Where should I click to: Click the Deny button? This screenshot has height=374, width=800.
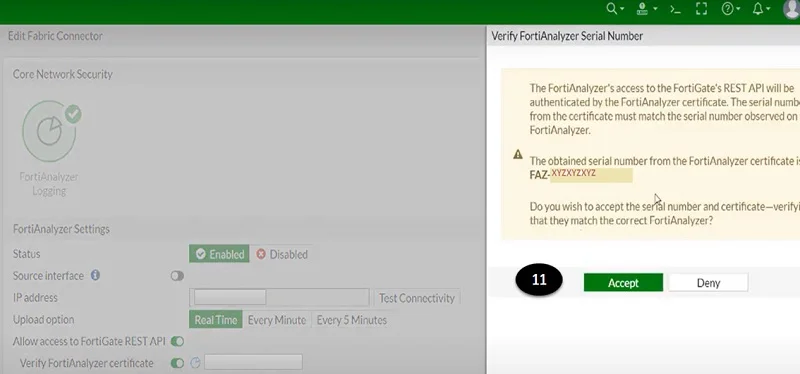click(708, 283)
